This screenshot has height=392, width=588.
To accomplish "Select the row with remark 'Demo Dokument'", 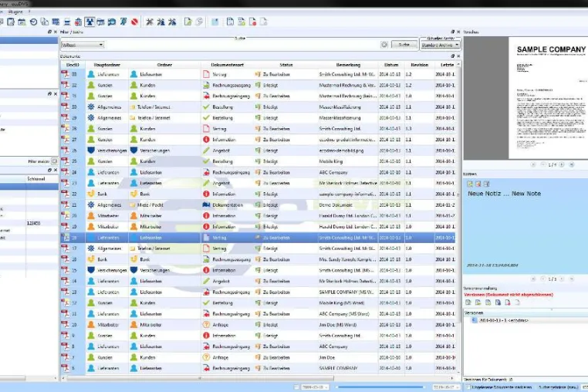I will click(259, 205).
